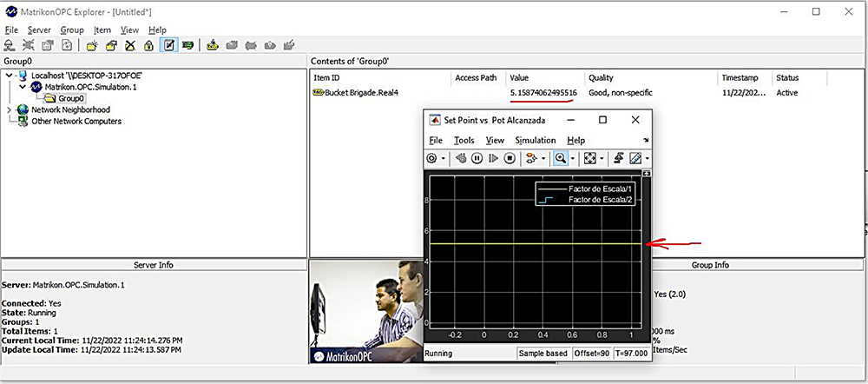Open the measurements ruler dropdown arrow
Viewport: 868px width, 384px height.
tap(647, 158)
